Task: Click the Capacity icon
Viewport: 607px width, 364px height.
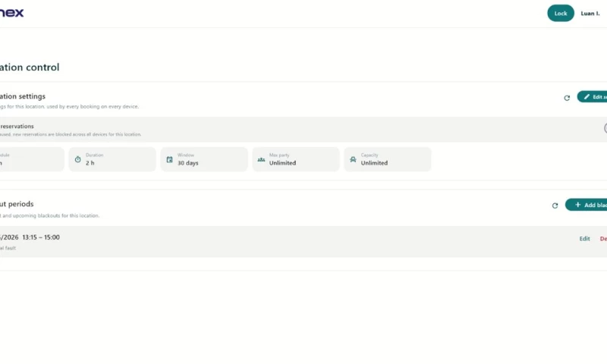Action: pos(353,159)
